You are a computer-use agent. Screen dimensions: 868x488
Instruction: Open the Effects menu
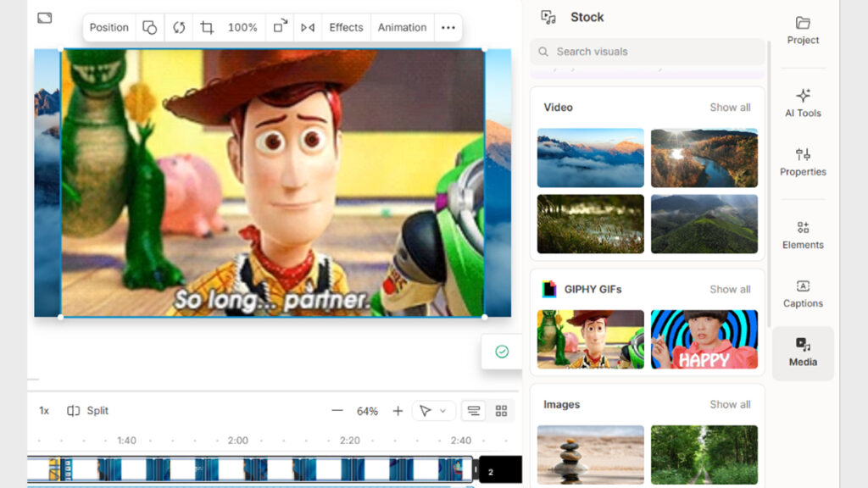point(346,28)
